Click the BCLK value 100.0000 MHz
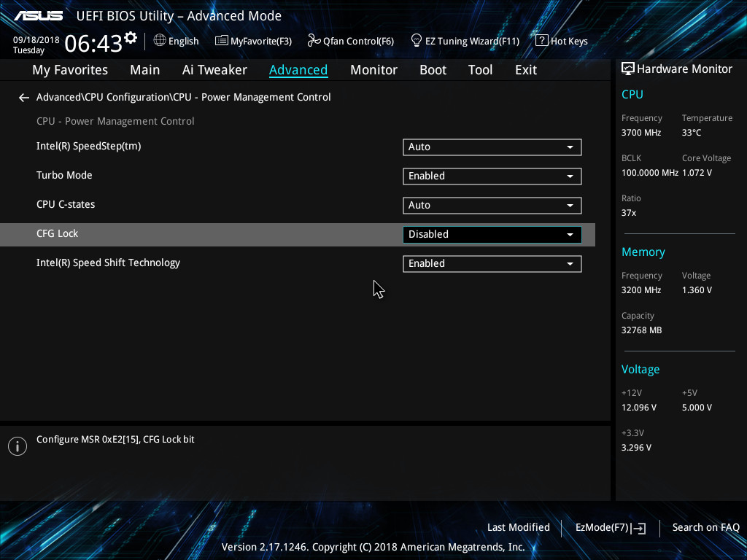747x560 pixels. (650, 173)
